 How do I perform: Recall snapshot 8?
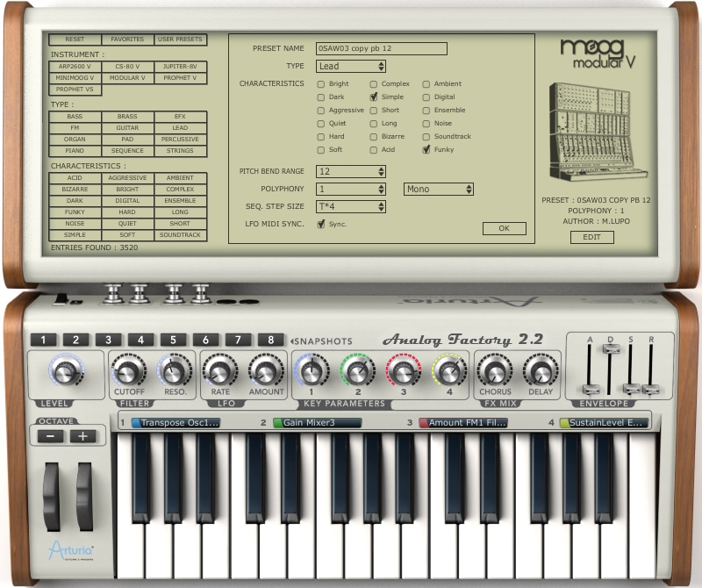click(x=270, y=340)
